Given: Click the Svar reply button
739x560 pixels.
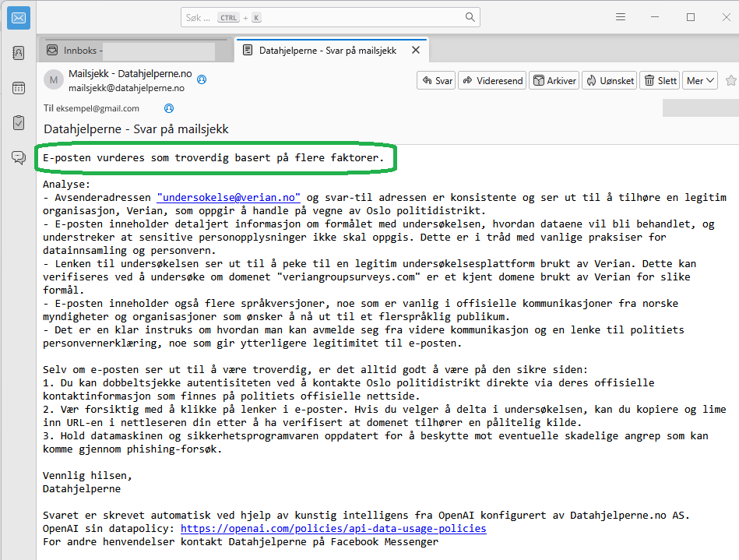Looking at the screenshot, I should tap(436, 80).
